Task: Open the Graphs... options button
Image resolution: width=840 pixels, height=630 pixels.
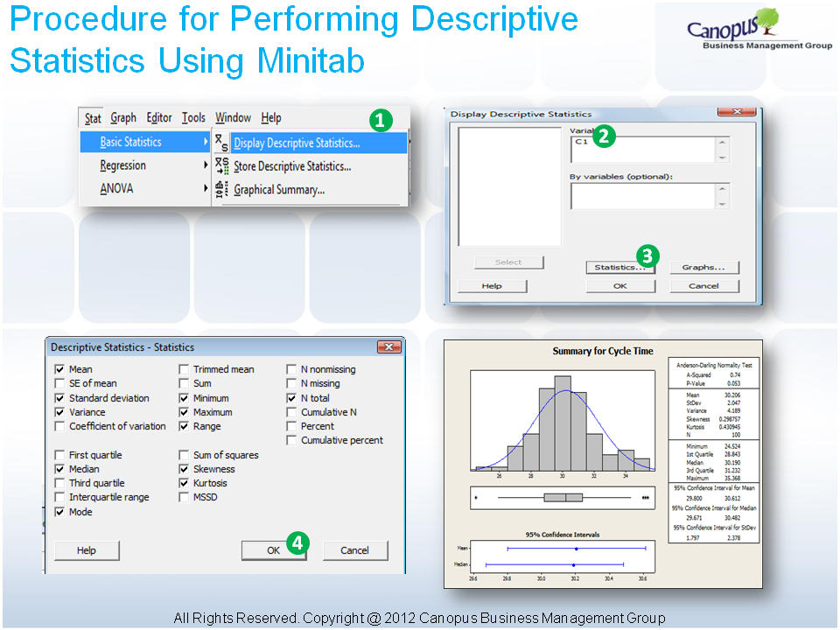Action: 703,268
